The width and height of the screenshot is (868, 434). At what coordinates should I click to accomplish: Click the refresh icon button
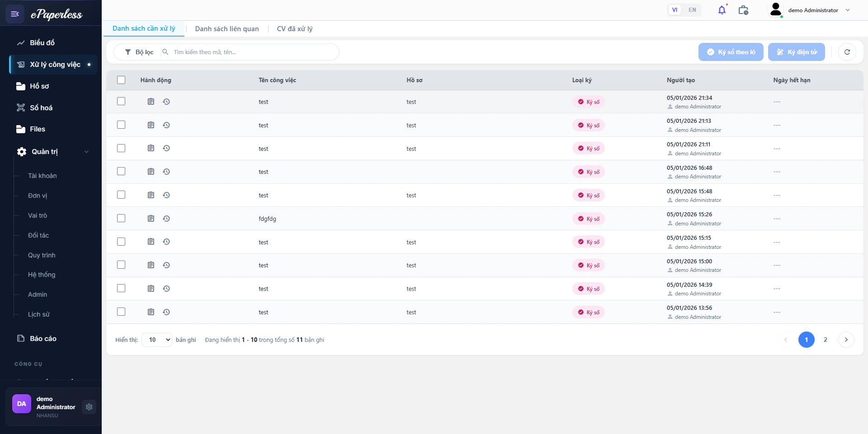pos(847,52)
